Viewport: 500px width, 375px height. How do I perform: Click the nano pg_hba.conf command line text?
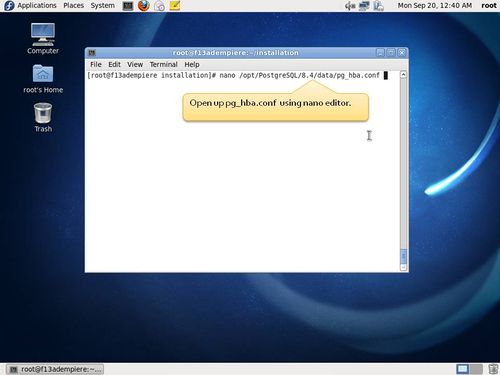[x=299, y=75]
